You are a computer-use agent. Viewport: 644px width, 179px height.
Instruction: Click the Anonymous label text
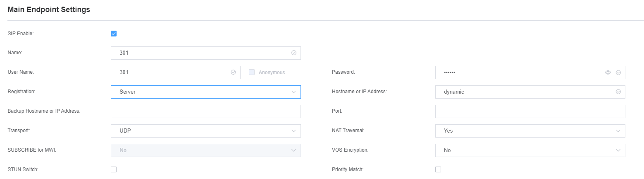(x=272, y=73)
